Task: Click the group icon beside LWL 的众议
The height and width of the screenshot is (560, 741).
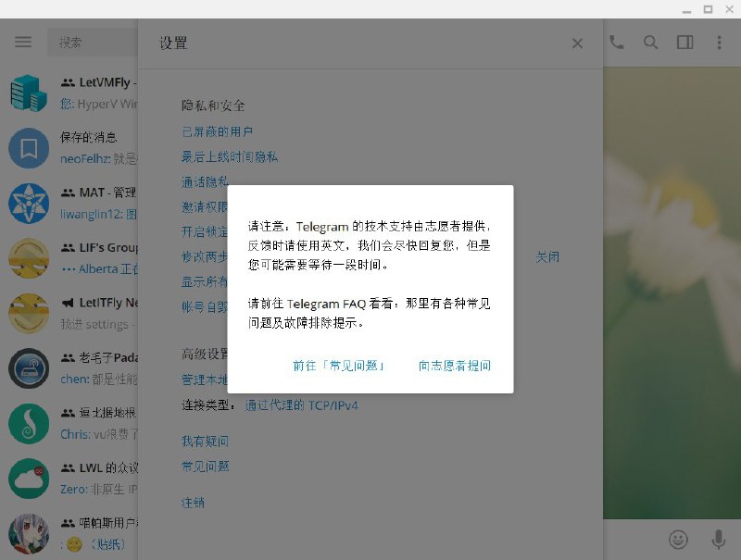Action: point(68,468)
